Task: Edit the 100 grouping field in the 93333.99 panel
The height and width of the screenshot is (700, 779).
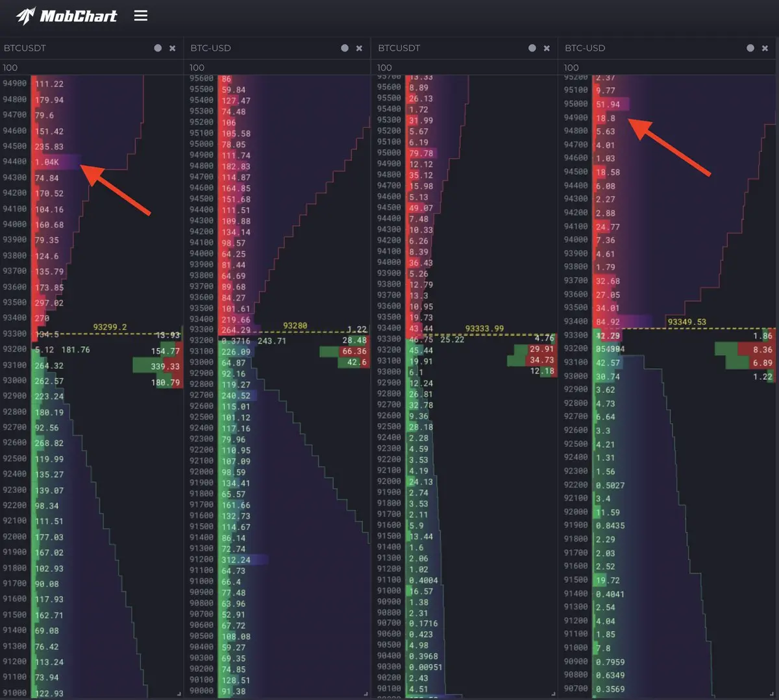Action: point(465,68)
